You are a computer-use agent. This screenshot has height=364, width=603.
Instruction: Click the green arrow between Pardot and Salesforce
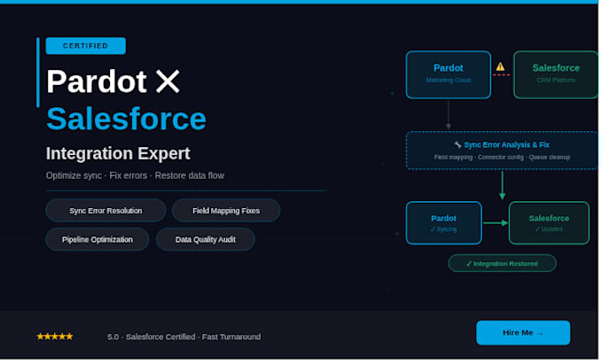[496, 222]
